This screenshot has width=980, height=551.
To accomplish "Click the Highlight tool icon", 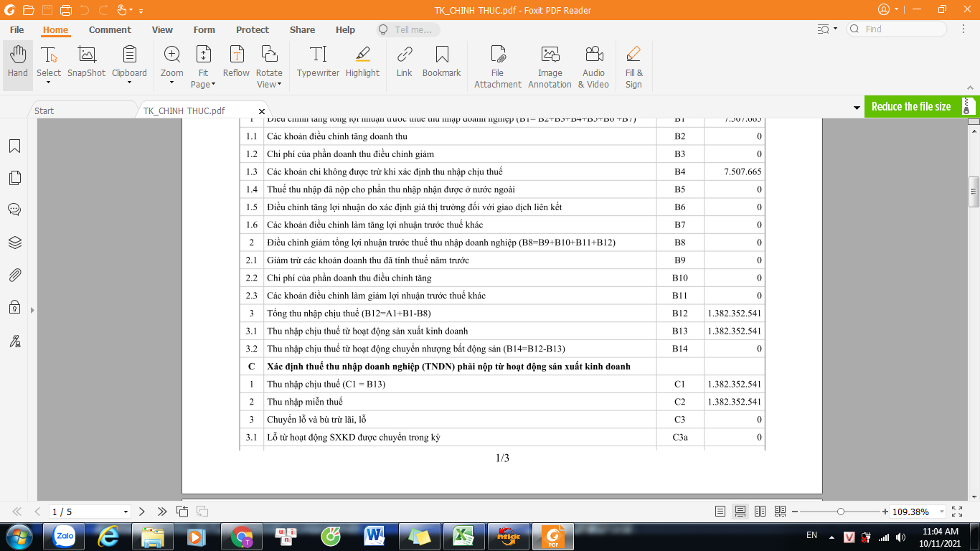I will (x=362, y=62).
